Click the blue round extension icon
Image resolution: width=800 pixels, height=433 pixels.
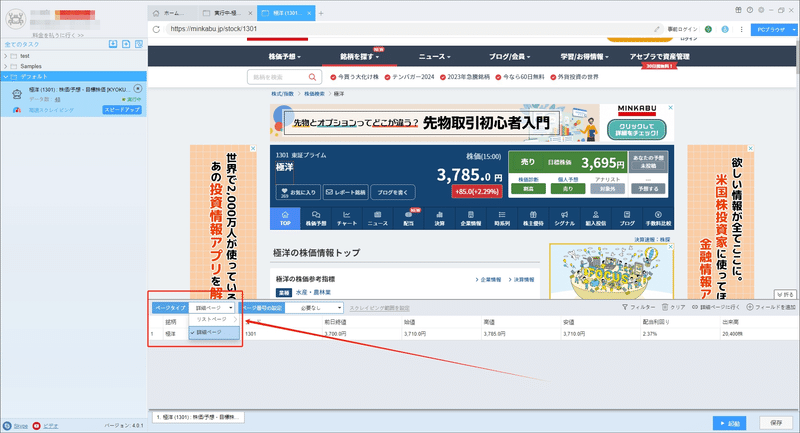click(725, 29)
